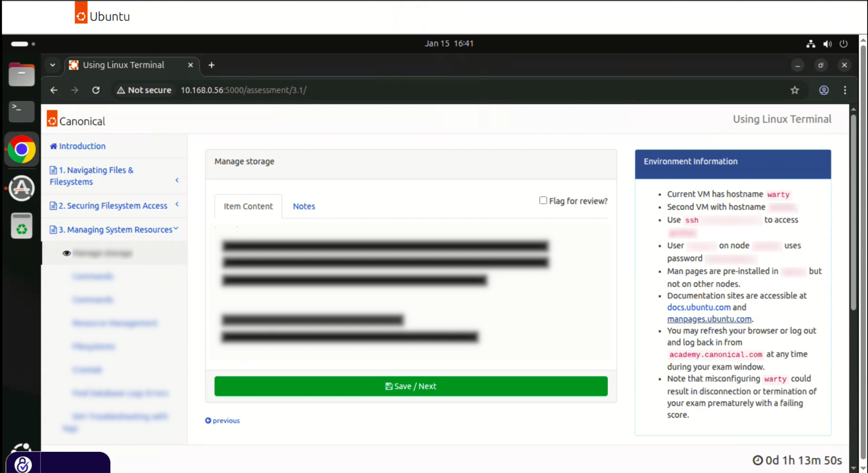This screenshot has height=473, width=868.
Task: Open the Chrome profile icon
Action: coord(823,90)
